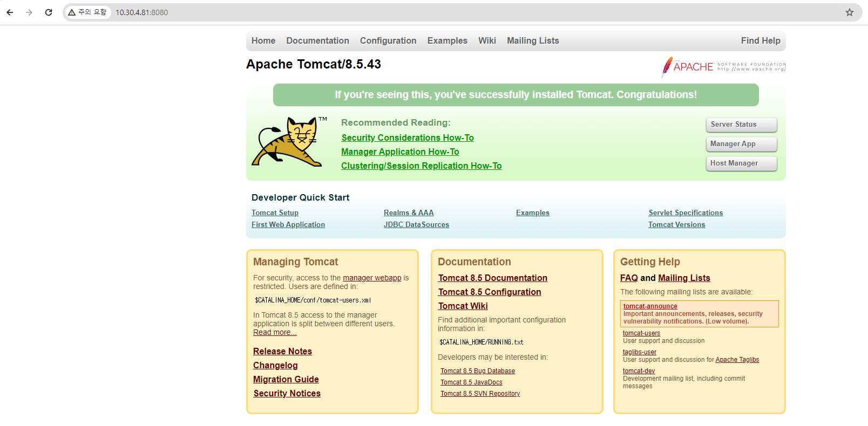
Task: Open the Home menu item
Action: click(x=263, y=41)
